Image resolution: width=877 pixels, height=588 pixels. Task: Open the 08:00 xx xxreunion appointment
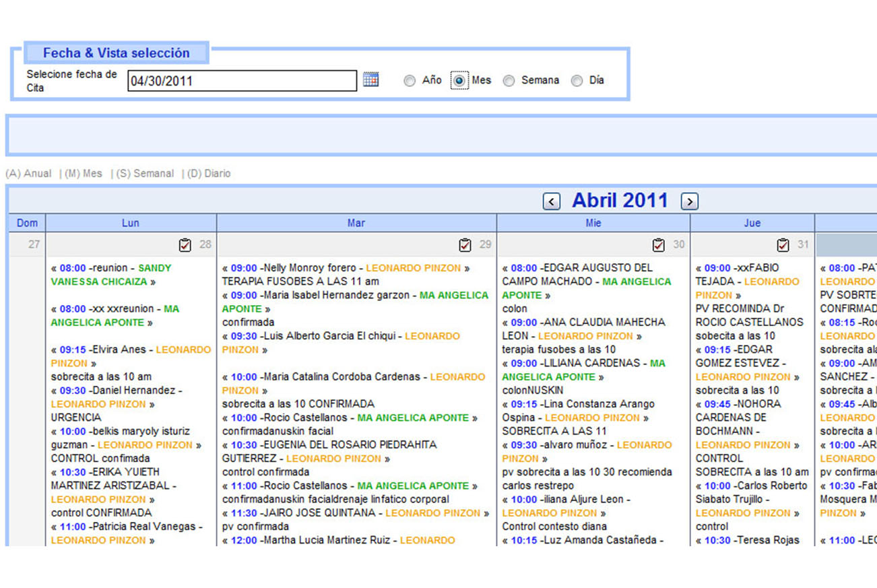(x=116, y=315)
